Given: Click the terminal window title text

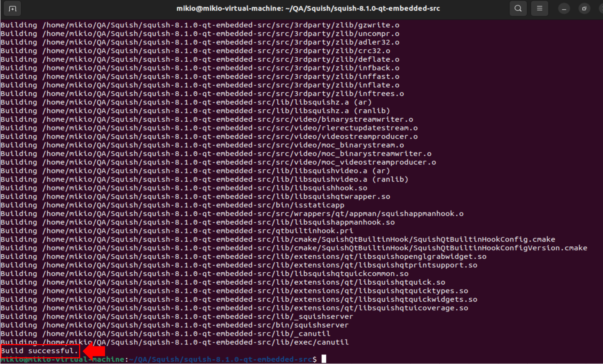Looking at the screenshot, I should [x=308, y=8].
